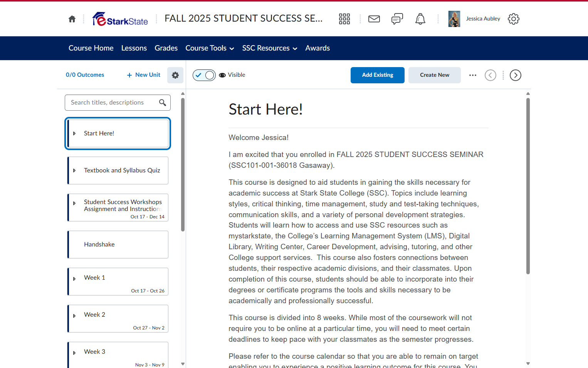Open the Course Home tab
The image size is (588, 368).
click(x=91, y=48)
